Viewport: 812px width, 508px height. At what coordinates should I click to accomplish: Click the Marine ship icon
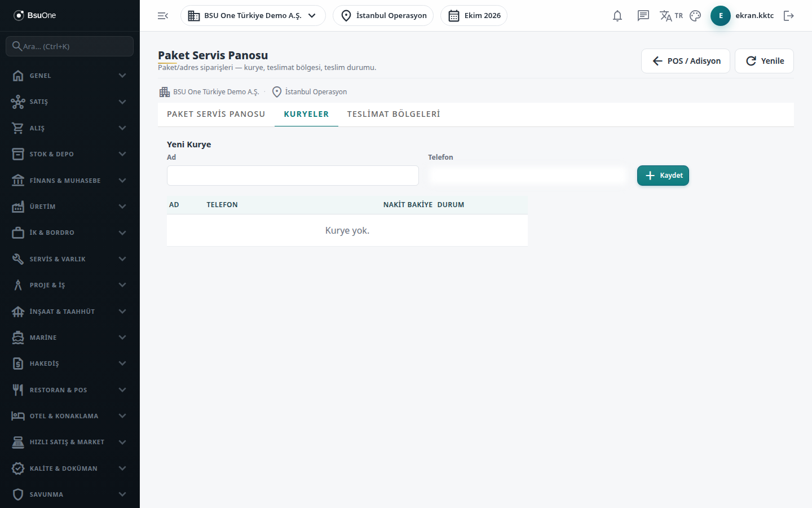click(x=18, y=338)
